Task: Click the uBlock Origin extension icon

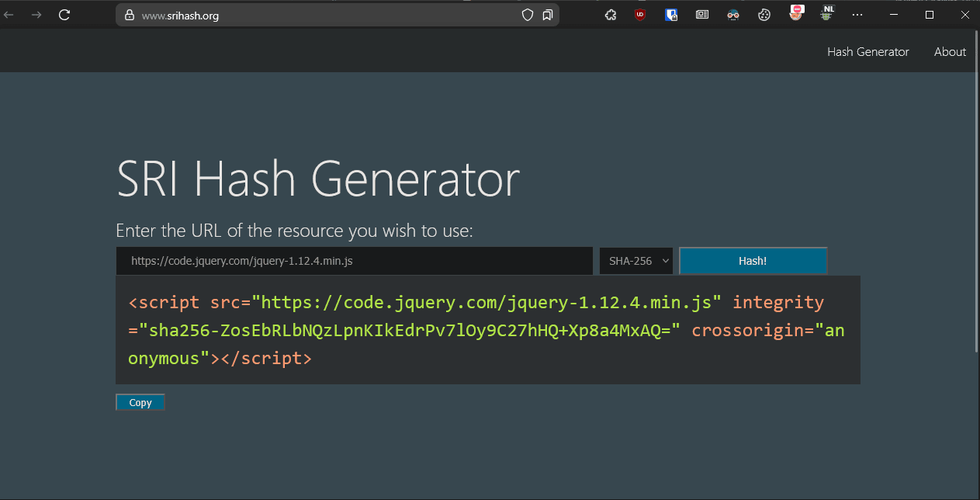Action: (x=640, y=15)
